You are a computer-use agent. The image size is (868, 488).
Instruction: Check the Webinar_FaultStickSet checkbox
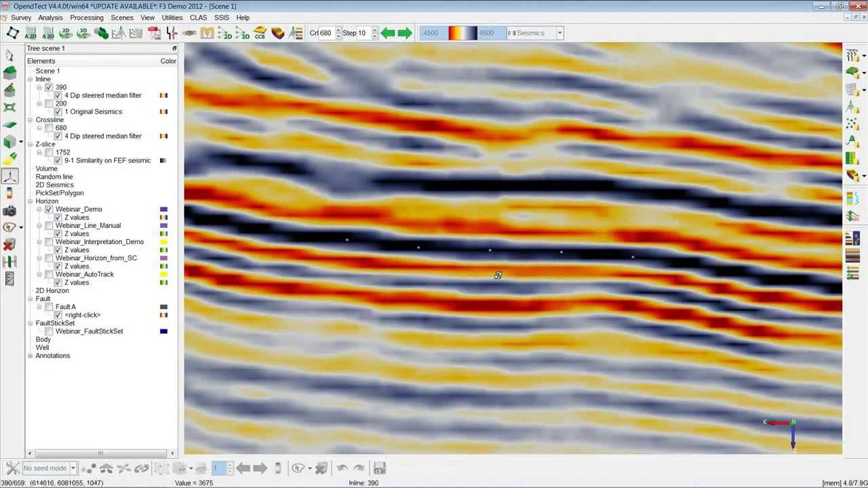point(49,331)
